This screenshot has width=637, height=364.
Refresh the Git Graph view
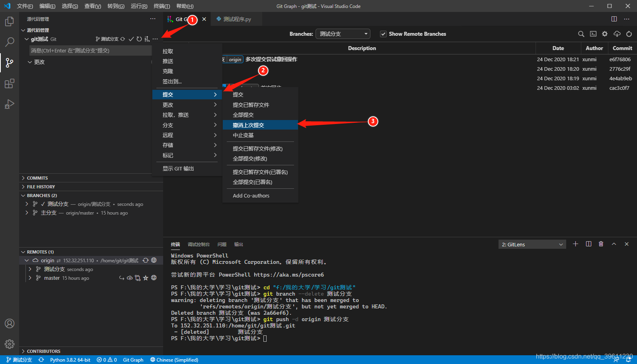pyautogui.click(x=629, y=34)
